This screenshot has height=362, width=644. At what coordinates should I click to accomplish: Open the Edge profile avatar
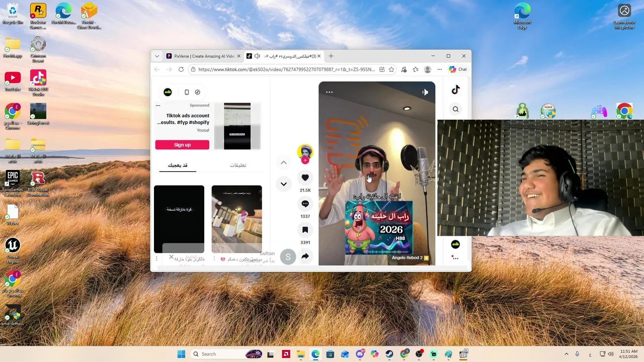[428, 69]
